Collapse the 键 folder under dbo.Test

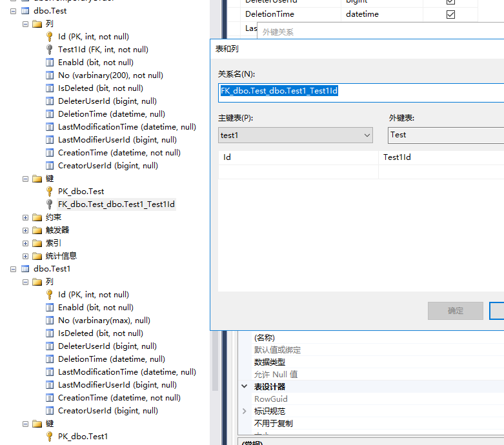(x=25, y=179)
